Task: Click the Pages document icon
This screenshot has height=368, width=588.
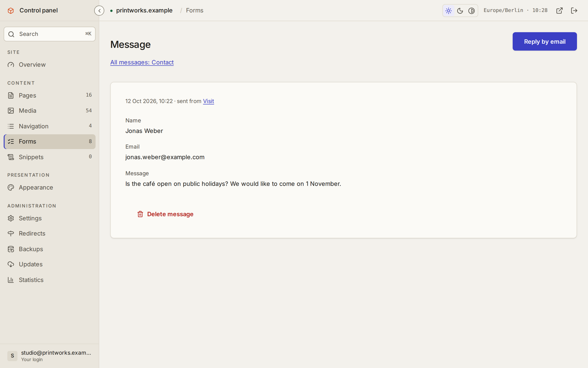Action: pyautogui.click(x=11, y=95)
